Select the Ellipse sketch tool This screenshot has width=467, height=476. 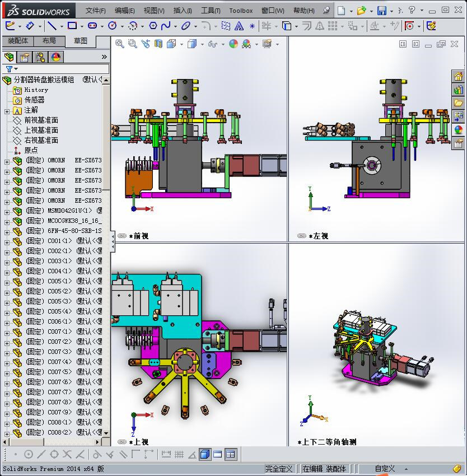[186, 26]
